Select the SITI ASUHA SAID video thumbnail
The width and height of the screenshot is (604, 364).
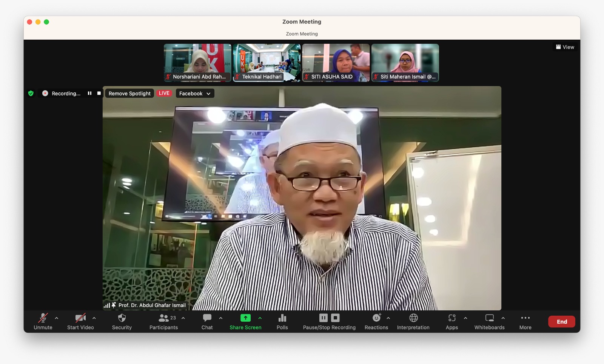[336, 62]
